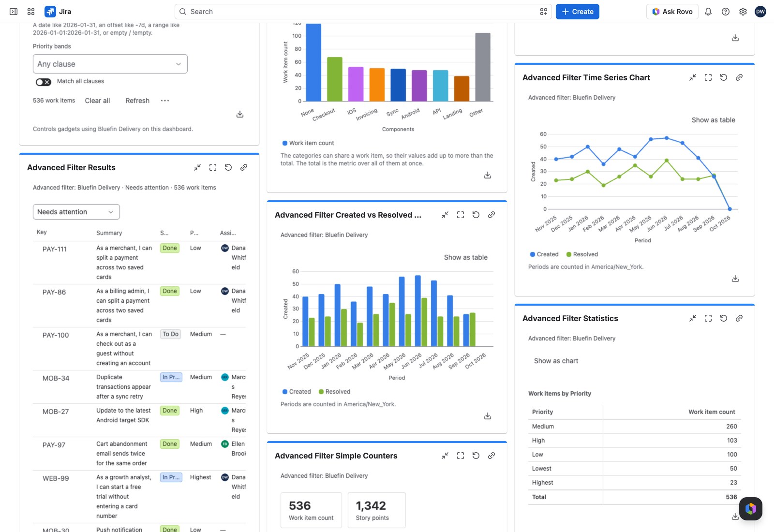Refresh the Advanced Filter Results gadget
Viewport: 774px width, 532px height.
(228, 167)
